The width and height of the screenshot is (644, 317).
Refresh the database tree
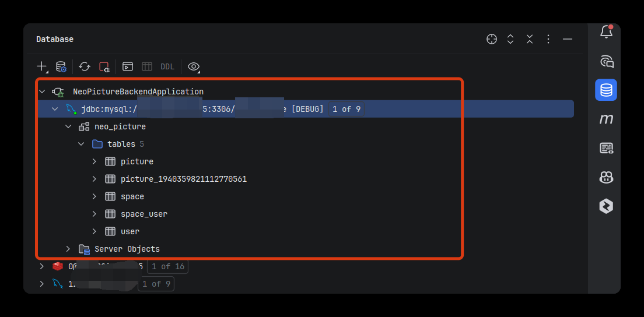85,66
